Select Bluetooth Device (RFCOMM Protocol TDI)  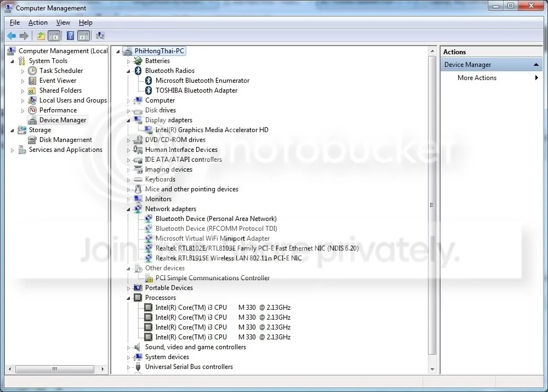pyautogui.click(x=216, y=228)
